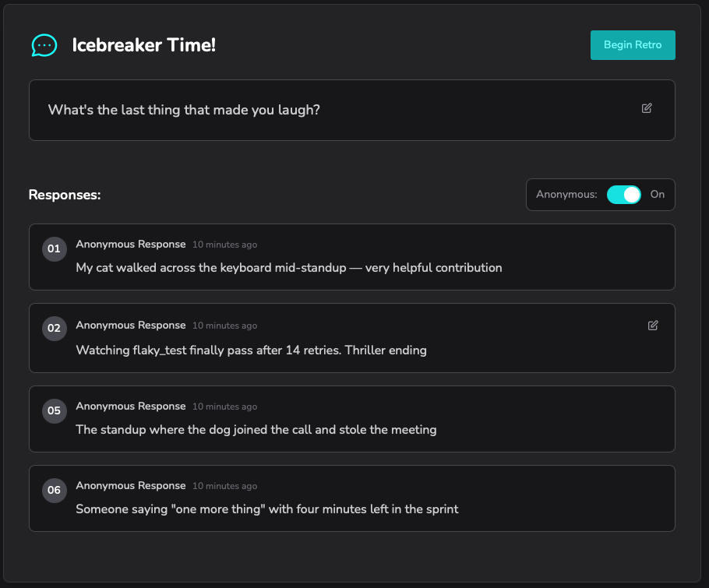This screenshot has height=588, width=709.
Task: Click "10 minutes ago" timestamp on response 05
Action: [x=224, y=407]
